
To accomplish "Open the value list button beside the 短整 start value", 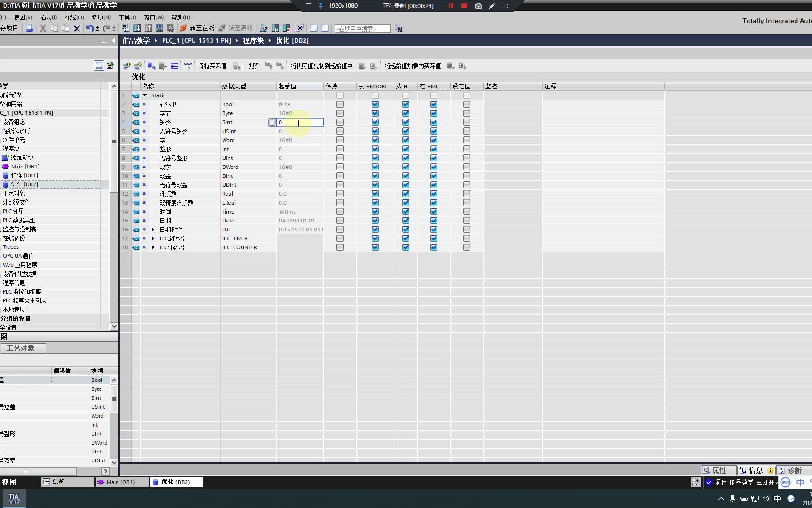I will click(x=272, y=122).
